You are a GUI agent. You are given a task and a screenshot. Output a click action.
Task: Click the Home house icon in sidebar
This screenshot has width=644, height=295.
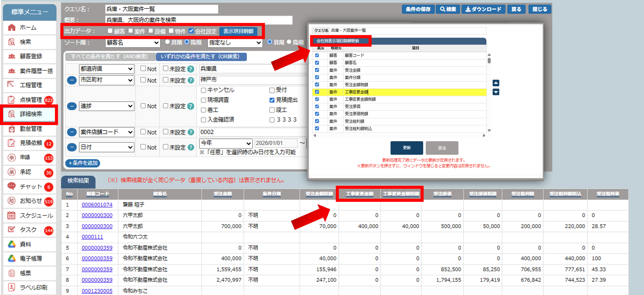point(12,27)
